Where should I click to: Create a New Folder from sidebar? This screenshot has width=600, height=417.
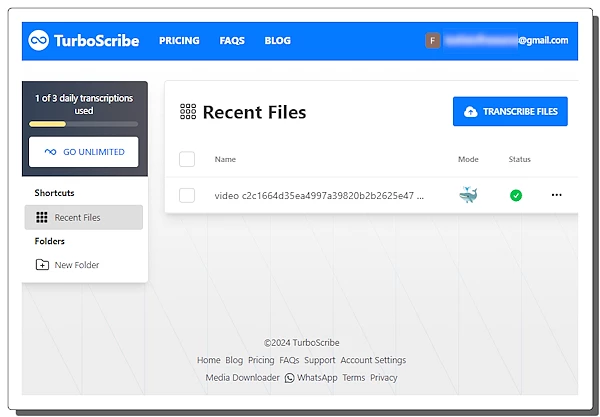pos(67,265)
